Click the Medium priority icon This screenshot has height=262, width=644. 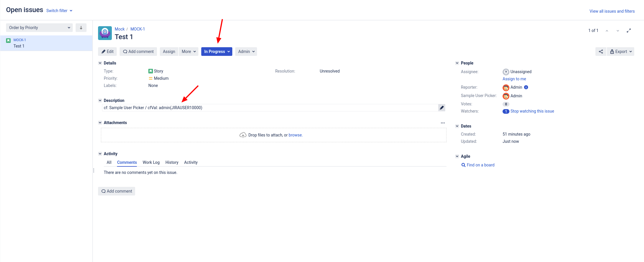[x=151, y=78]
